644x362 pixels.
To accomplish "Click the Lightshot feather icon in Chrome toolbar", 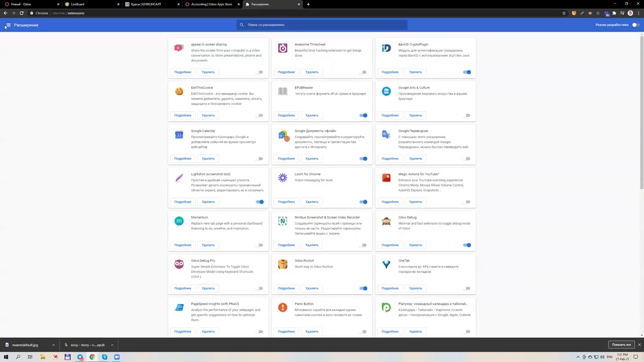I will [582, 13].
